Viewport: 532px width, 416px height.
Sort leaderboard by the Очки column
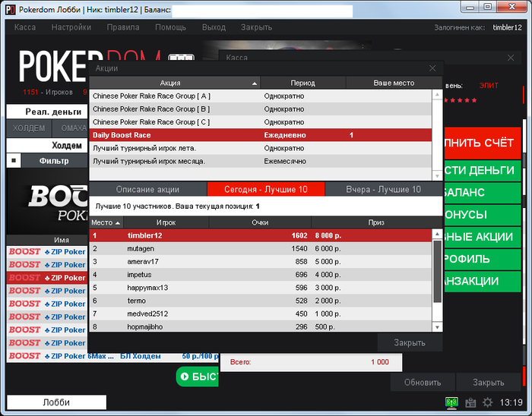tap(260, 222)
